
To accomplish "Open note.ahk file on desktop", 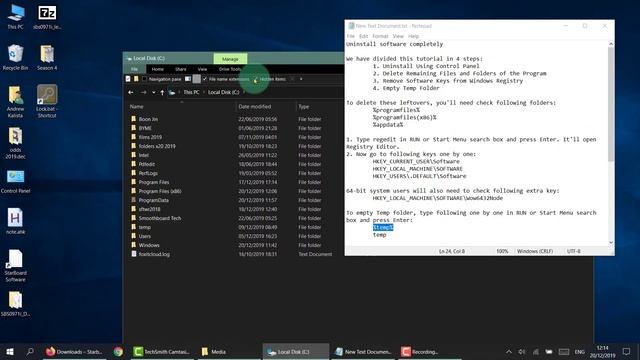I will 16,221.
